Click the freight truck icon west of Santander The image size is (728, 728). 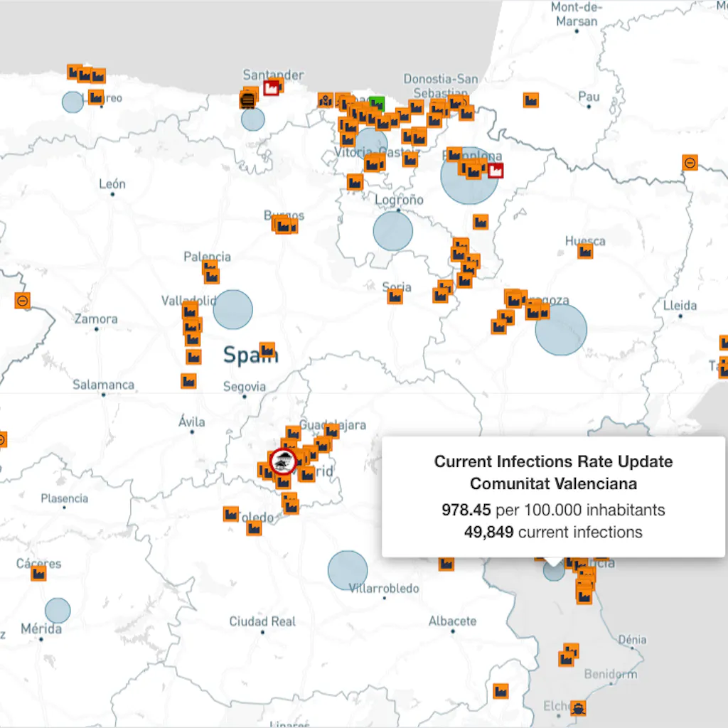(249, 98)
